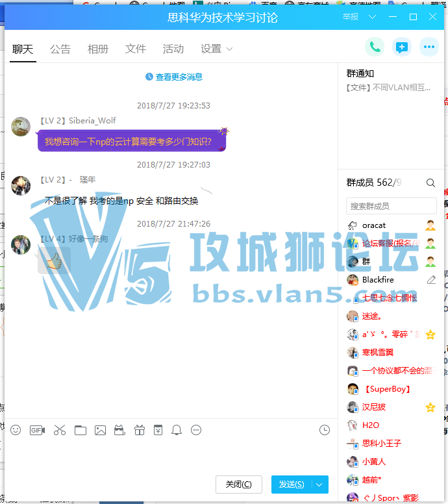The image size is (448, 504).
Task: Click the send image icon
Action: (100, 430)
